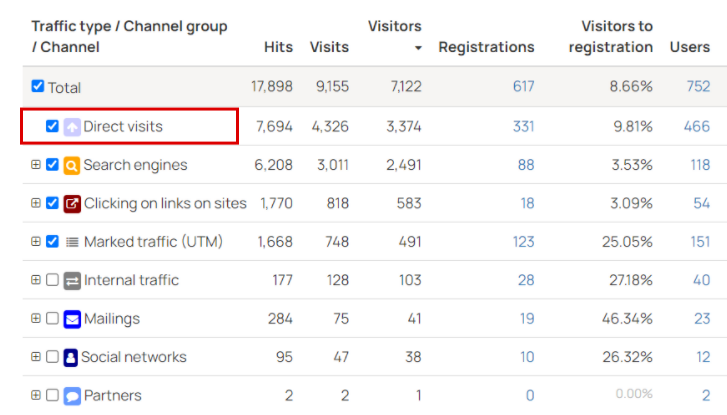Click the Partners speech bubble icon
This screenshot has width=727, height=415.
click(72, 396)
